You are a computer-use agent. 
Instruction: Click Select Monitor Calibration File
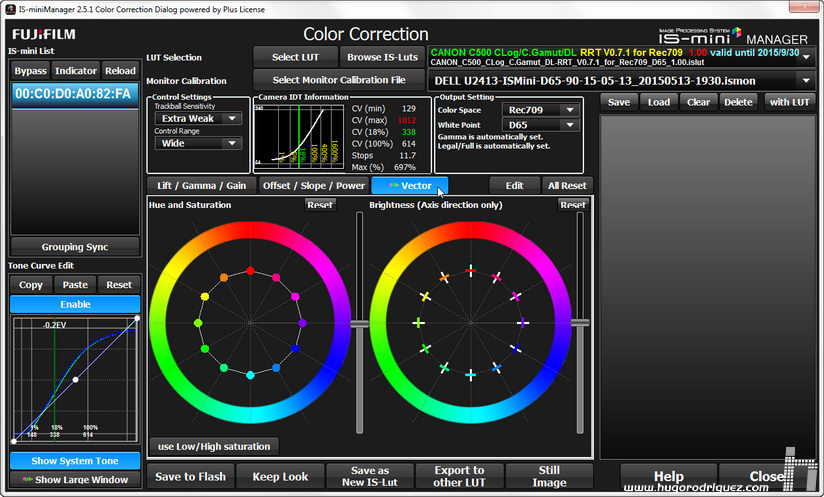pyautogui.click(x=339, y=80)
